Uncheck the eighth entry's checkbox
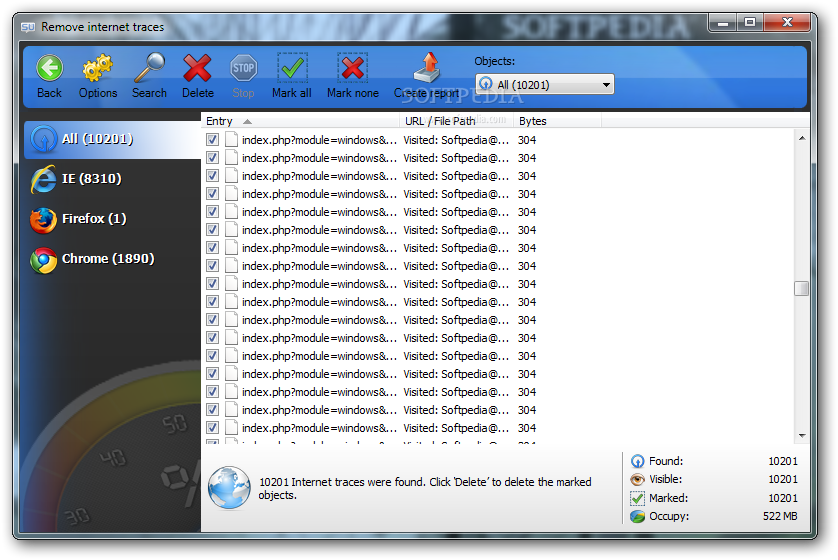The image size is (838, 560). 212,266
